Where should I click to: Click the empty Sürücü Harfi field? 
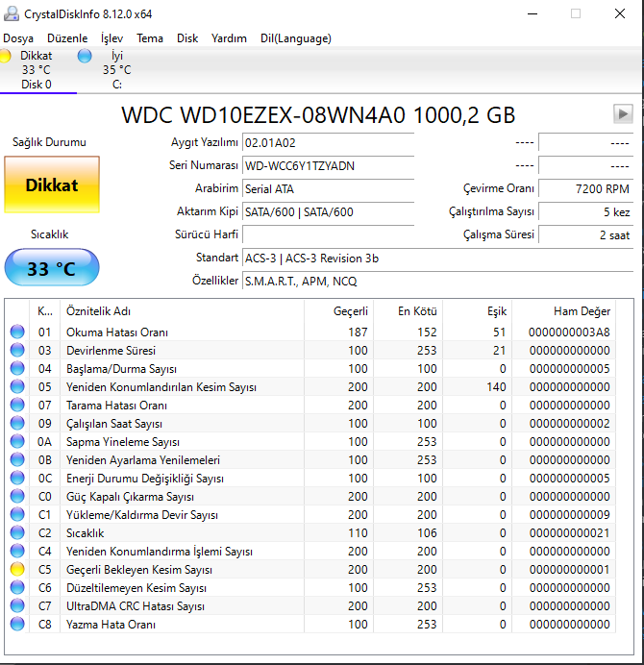pyautogui.click(x=328, y=234)
